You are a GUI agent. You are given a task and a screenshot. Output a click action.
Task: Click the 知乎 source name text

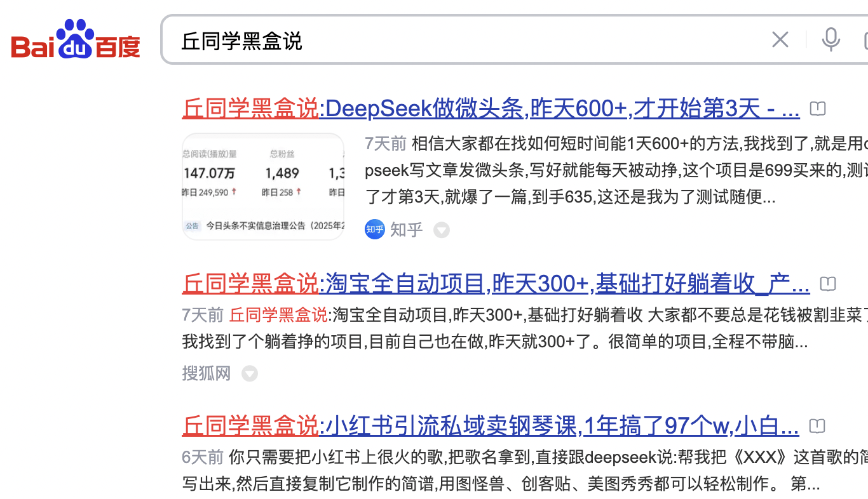coord(407,229)
